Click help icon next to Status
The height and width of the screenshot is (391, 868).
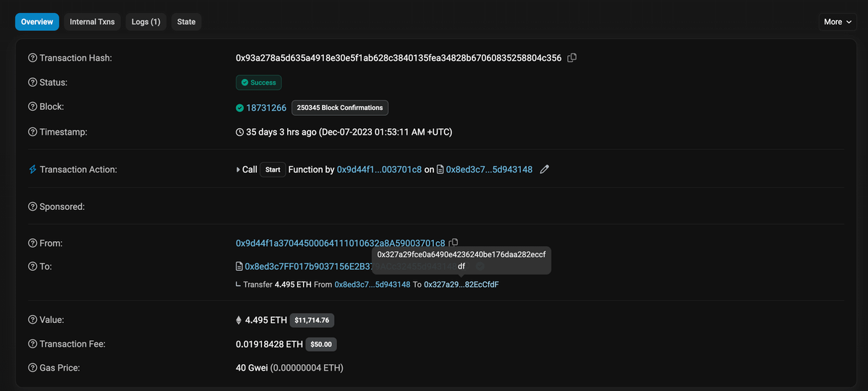[x=33, y=83]
